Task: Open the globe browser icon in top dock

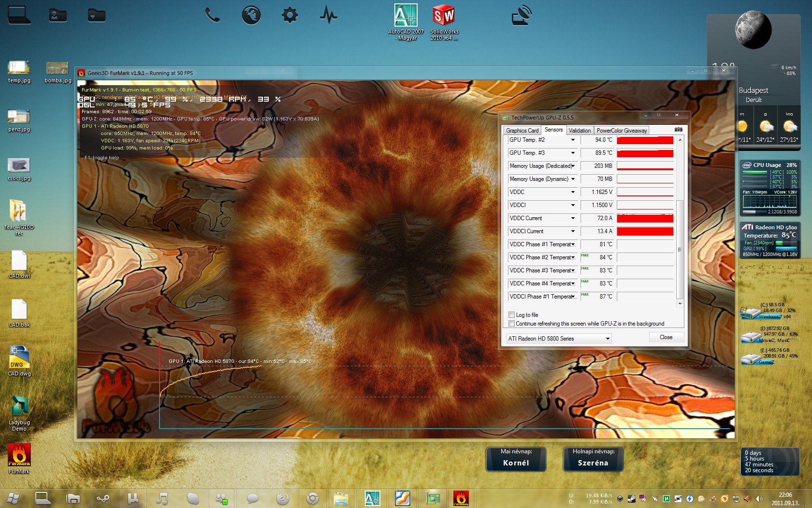Action: [x=251, y=15]
